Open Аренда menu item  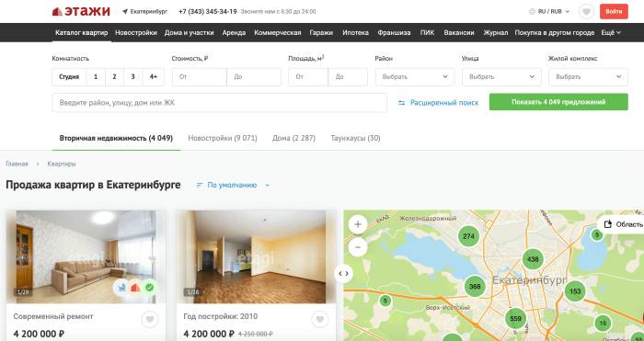coord(234,33)
